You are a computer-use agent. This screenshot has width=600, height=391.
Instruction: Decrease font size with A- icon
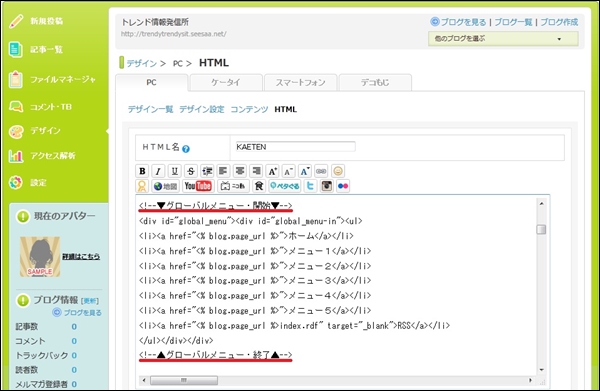(289, 171)
